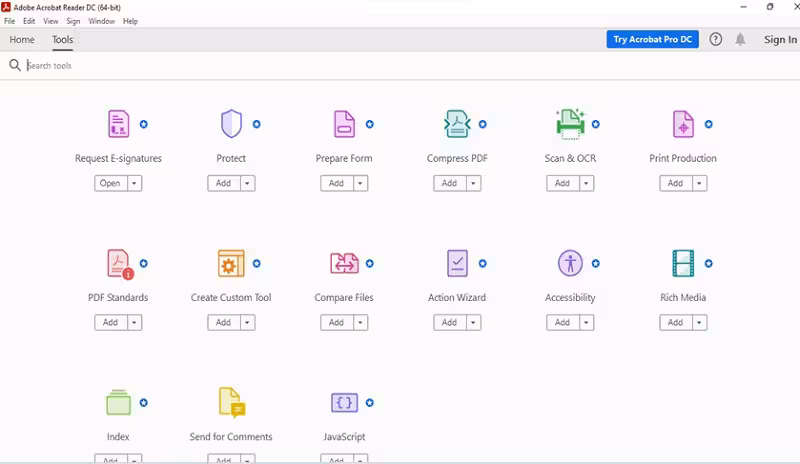Select the Compare Files icon
The image size is (800, 464).
[344, 263]
